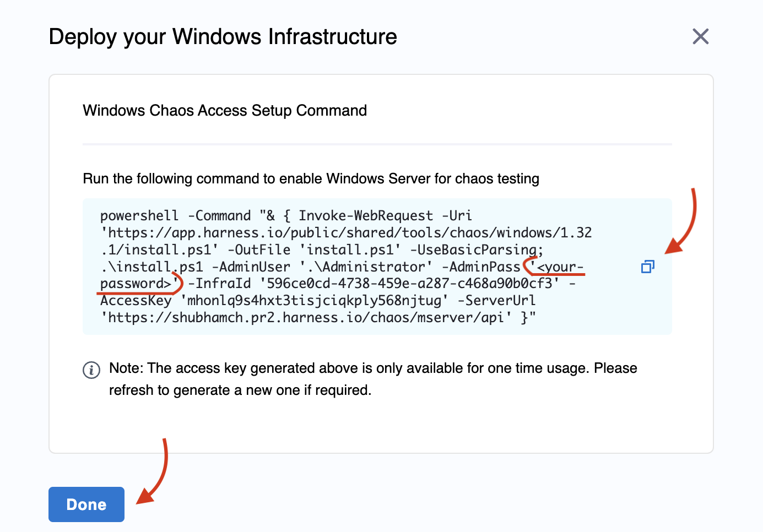The width and height of the screenshot is (763, 532).
Task: Click the 'Windows Chaos Access Setup Command' heading
Action: click(x=225, y=111)
